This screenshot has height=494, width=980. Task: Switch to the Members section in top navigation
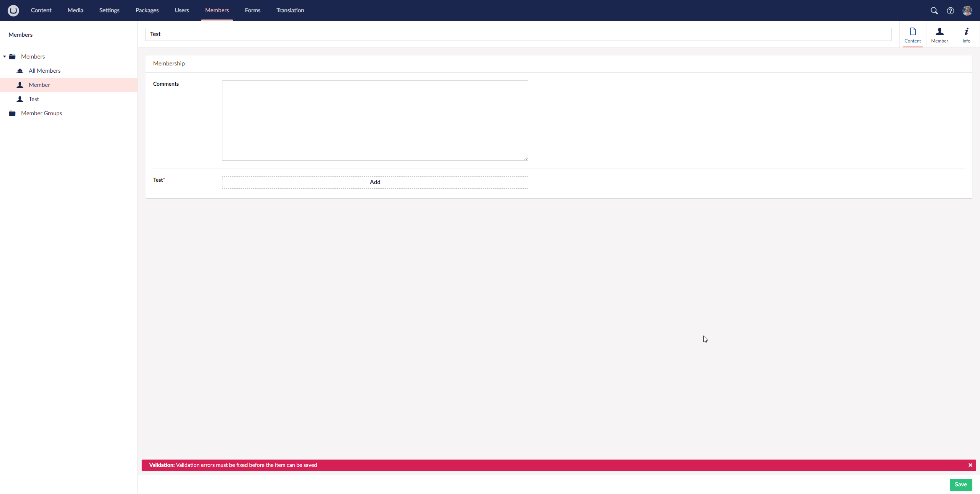(217, 10)
